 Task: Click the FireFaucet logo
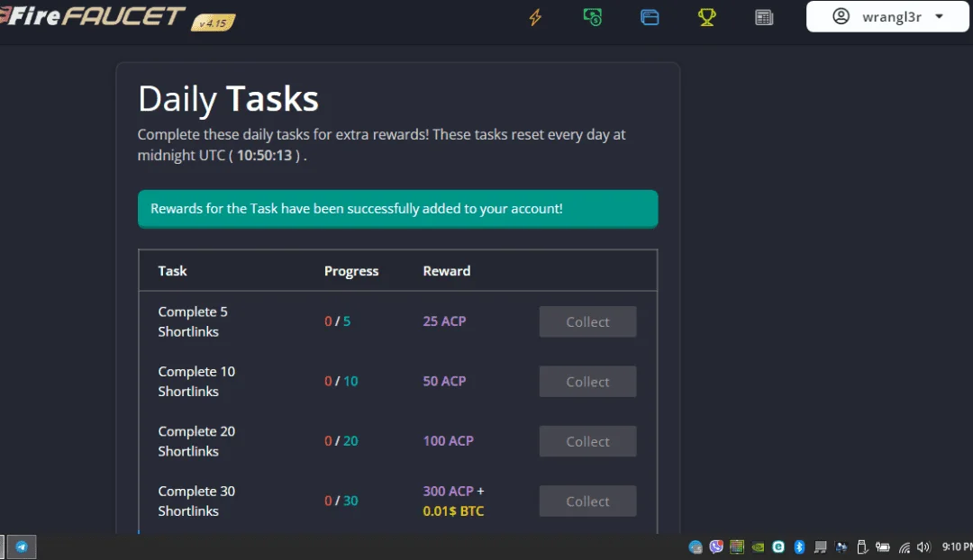[x=93, y=16]
